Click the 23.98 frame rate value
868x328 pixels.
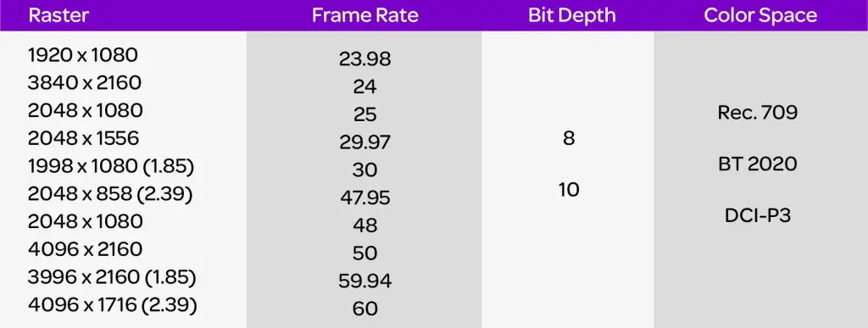[364, 59]
